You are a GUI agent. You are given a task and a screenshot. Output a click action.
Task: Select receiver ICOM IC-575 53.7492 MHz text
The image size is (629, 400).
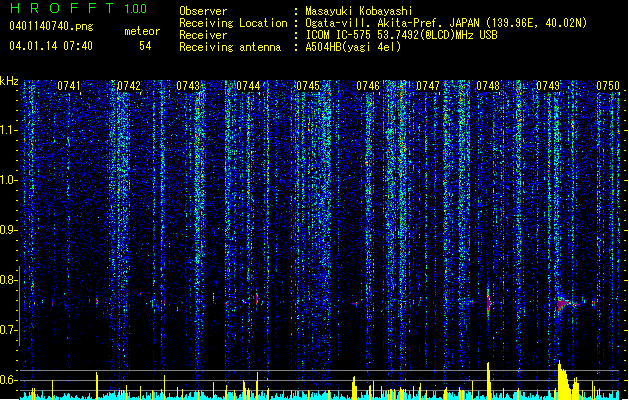pos(402,35)
